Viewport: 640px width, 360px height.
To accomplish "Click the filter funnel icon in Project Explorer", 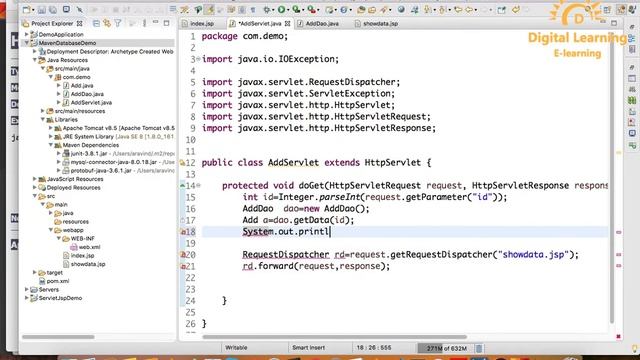I will pos(118,23).
